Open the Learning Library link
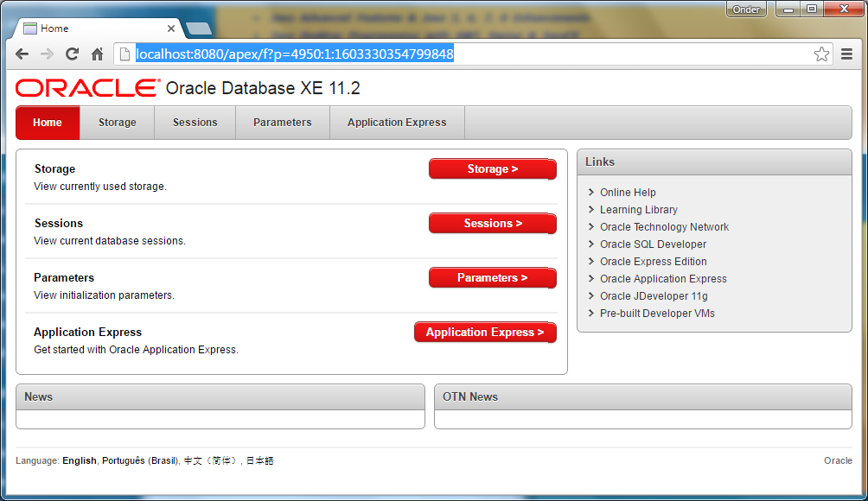Image resolution: width=868 pixels, height=501 pixels. tap(639, 210)
